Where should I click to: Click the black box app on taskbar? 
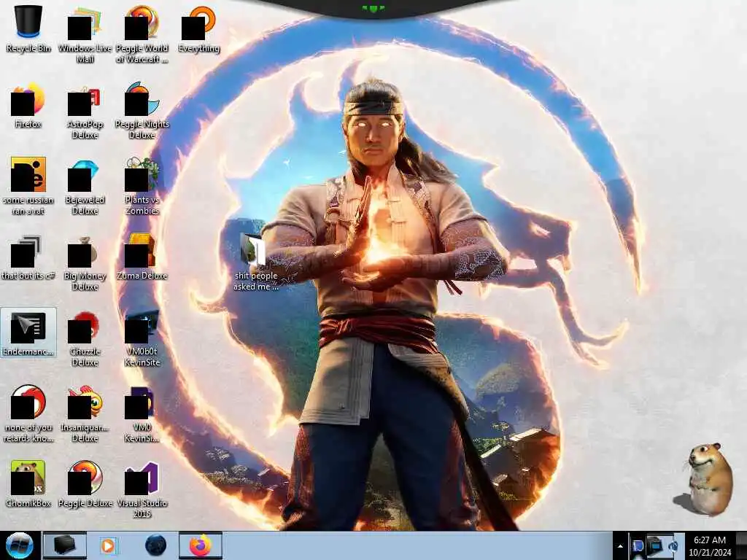pos(65,545)
